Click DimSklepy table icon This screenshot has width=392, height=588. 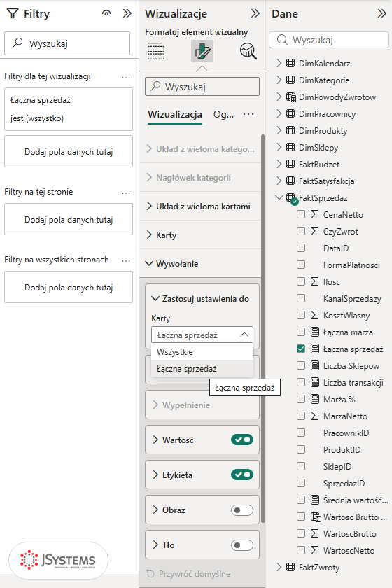pos(290,148)
